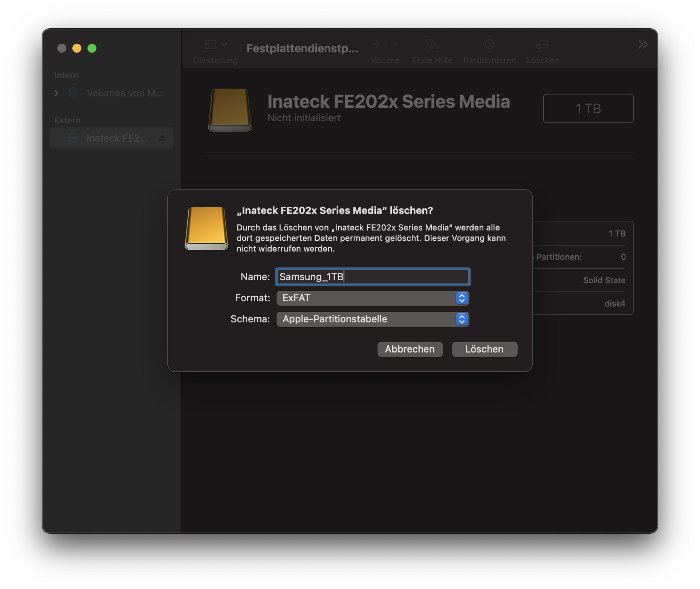
Task: Open the Darstellung dropdown chevron
Action: pyautogui.click(x=225, y=45)
